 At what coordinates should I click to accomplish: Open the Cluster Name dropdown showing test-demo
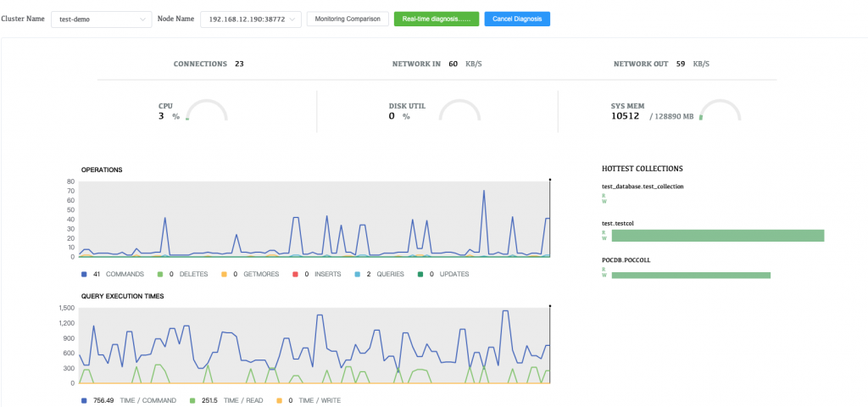pos(101,19)
